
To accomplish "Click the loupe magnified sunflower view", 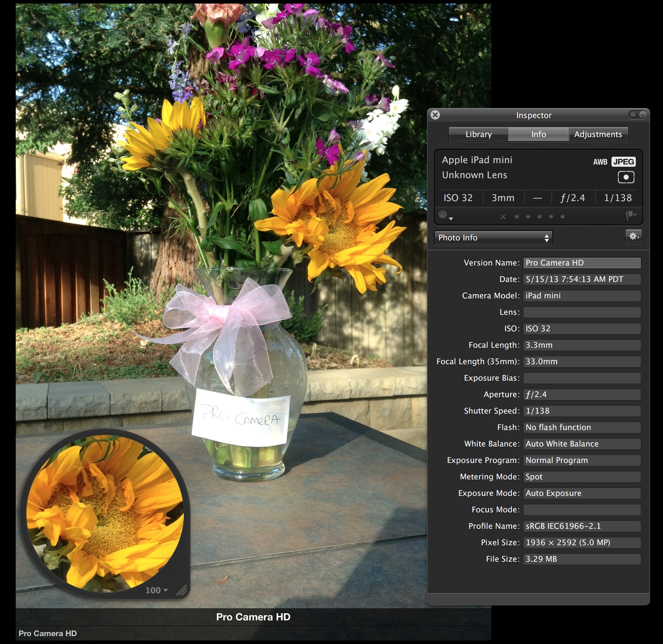I will [x=105, y=512].
